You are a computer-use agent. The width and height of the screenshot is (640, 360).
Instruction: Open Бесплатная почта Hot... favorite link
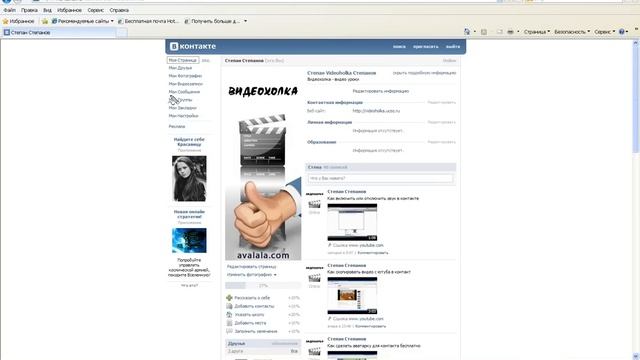(149, 21)
